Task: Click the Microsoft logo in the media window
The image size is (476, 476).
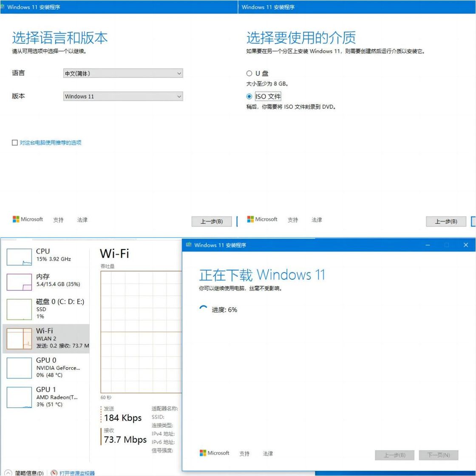Action: tap(262, 219)
